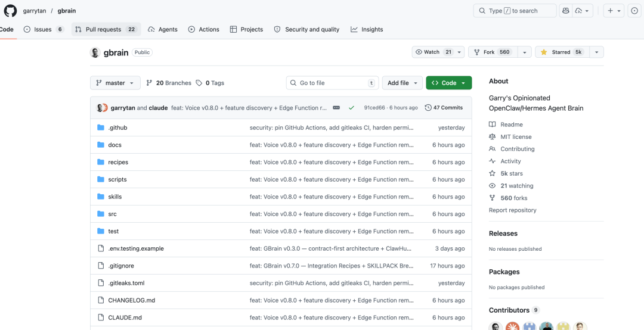644x330 pixels.
Task: Expand commit message ellipsis button
Action: 336,108
